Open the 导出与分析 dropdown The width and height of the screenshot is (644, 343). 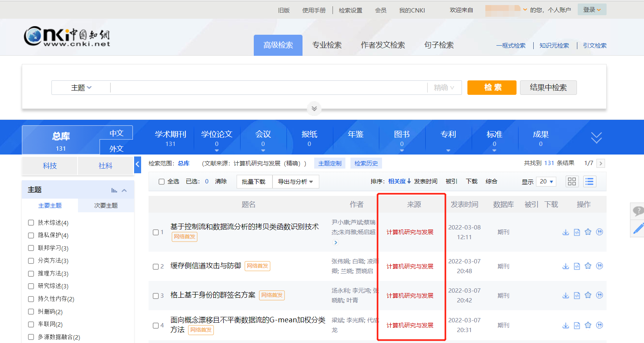[295, 182]
